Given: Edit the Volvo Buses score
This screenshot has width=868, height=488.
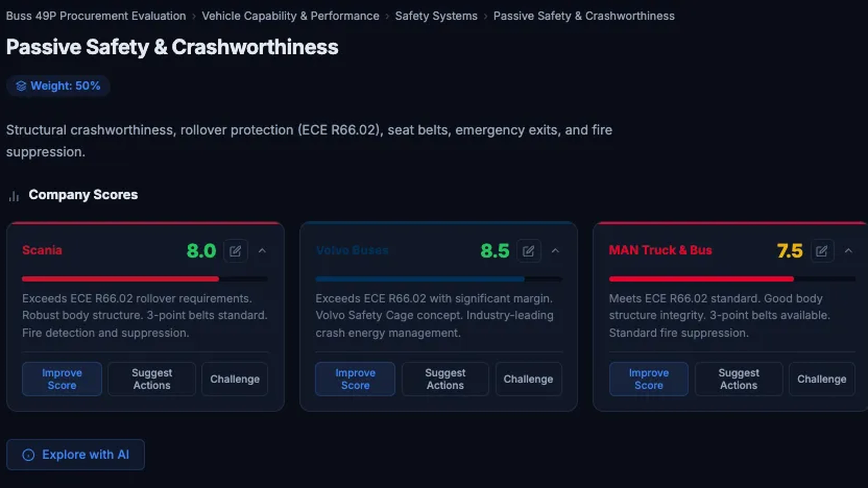Looking at the screenshot, I should (x=528, y=251).
